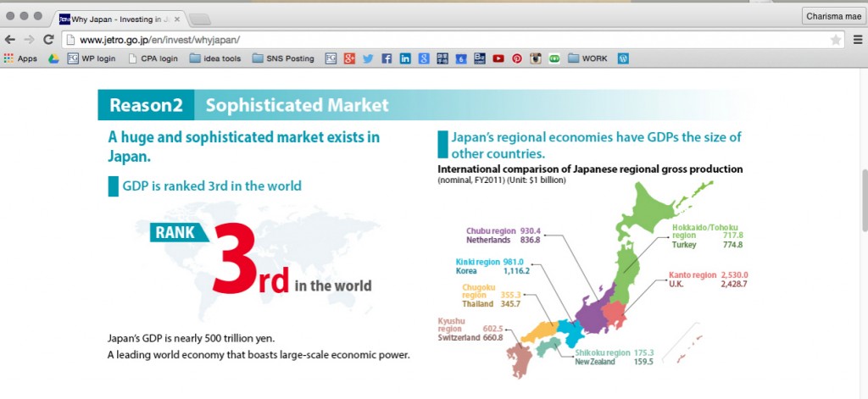This screenshot has height=399, width=868.
Task: Click the Sophisticated Market heading
Action: [x=298, y=105]
